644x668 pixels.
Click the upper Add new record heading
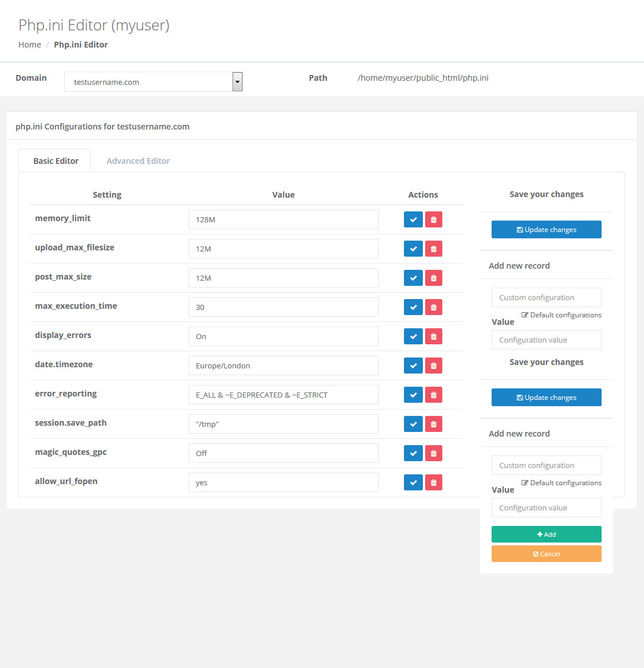pyautogui.click(x=519, y=266)
